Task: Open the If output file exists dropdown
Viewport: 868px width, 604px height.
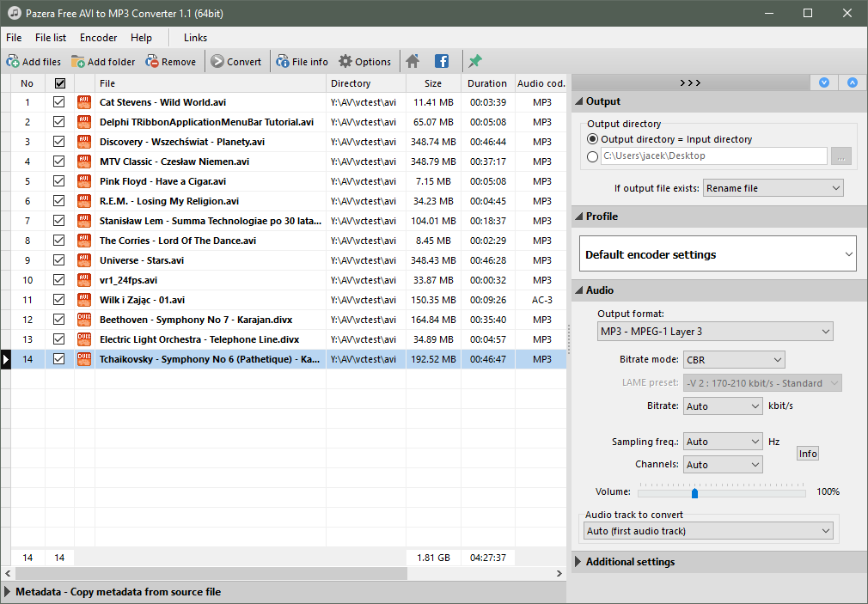Action: point(773,188)
